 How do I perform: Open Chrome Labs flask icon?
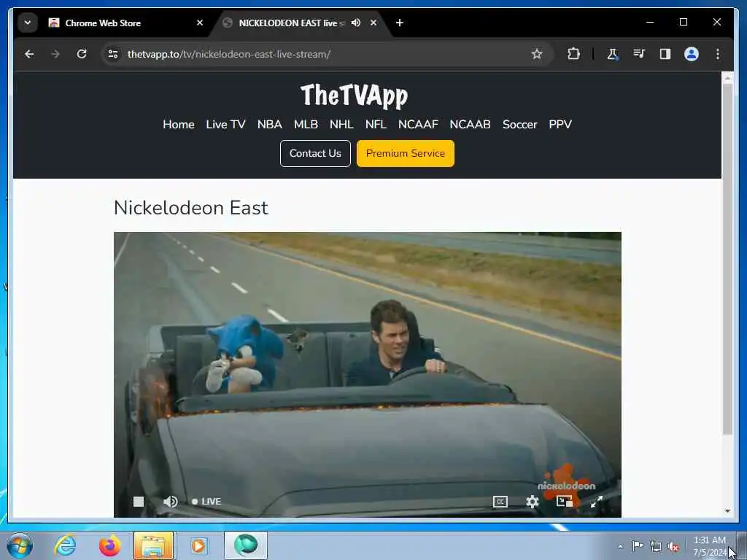pyautogui.click(x=613, y=54)
